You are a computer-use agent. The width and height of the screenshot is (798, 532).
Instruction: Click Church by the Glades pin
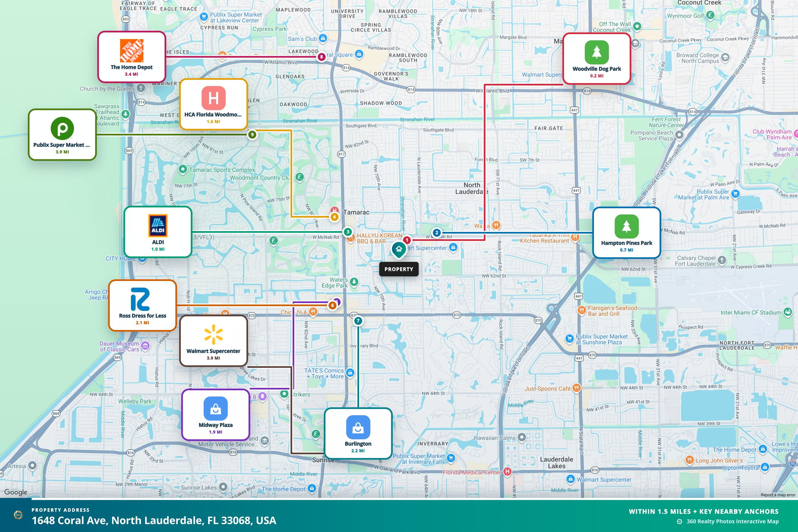pyautogui.click(x=141, y=88)
